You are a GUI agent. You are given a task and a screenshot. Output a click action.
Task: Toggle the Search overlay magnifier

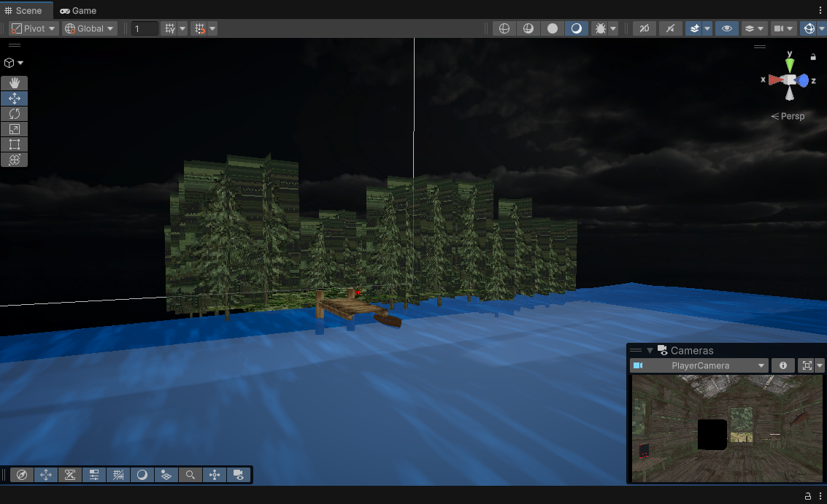pos(190,475)
